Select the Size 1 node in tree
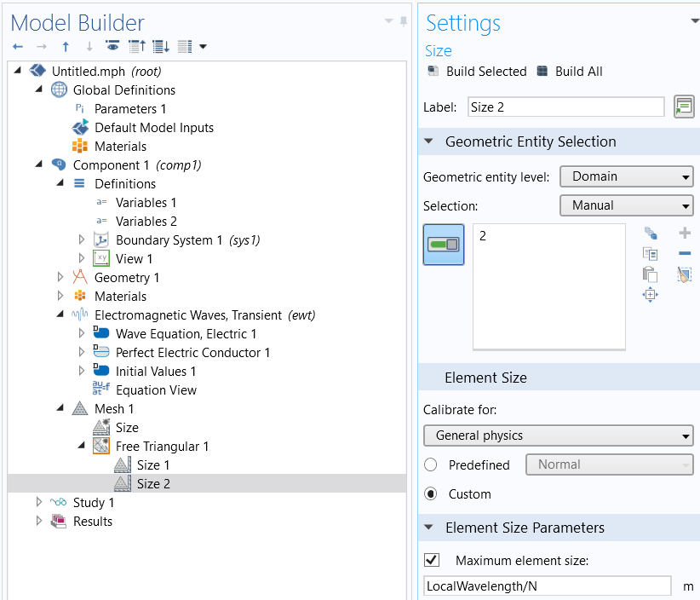This screenshot has width=700, height=600. pos(153,465)
